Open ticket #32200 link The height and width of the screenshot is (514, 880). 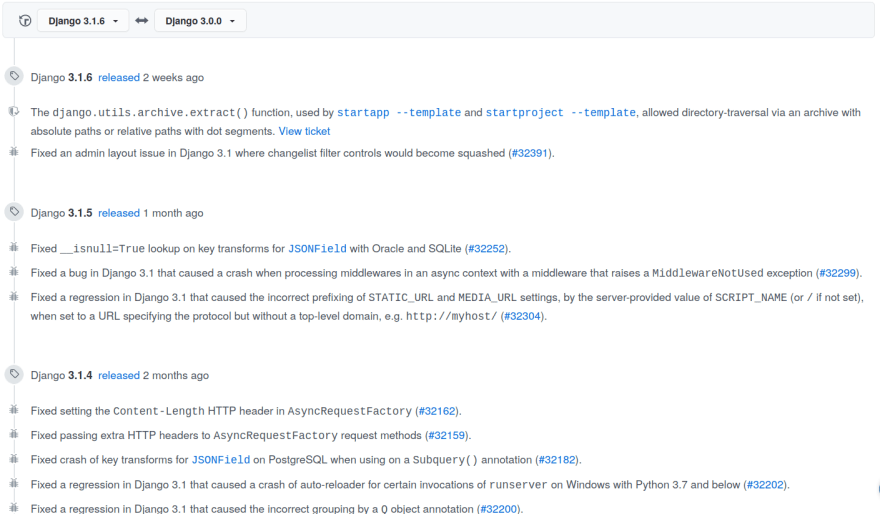[x=498, y=509]
